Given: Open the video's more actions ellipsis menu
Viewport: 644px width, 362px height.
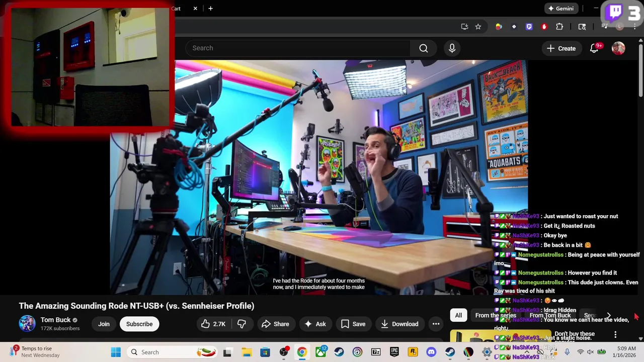Looking at the screenshot, I should click(x=436, y=324).
